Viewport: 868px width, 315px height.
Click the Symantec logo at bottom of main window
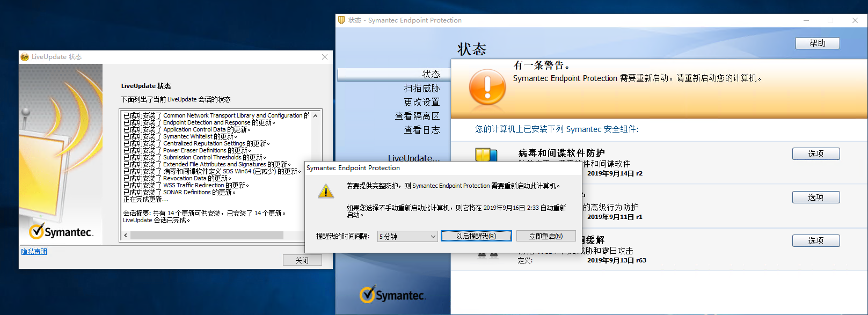pyautogui.click(x=392, y=295)
